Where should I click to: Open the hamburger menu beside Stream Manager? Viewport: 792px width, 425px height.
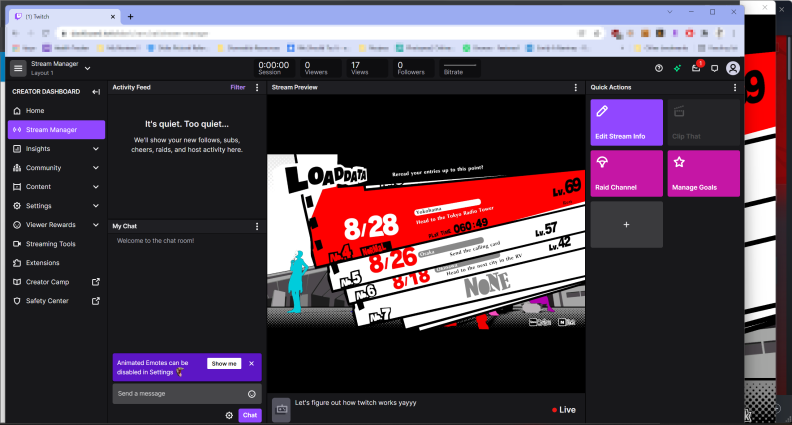pyautogui.click(x=18, y=68)
